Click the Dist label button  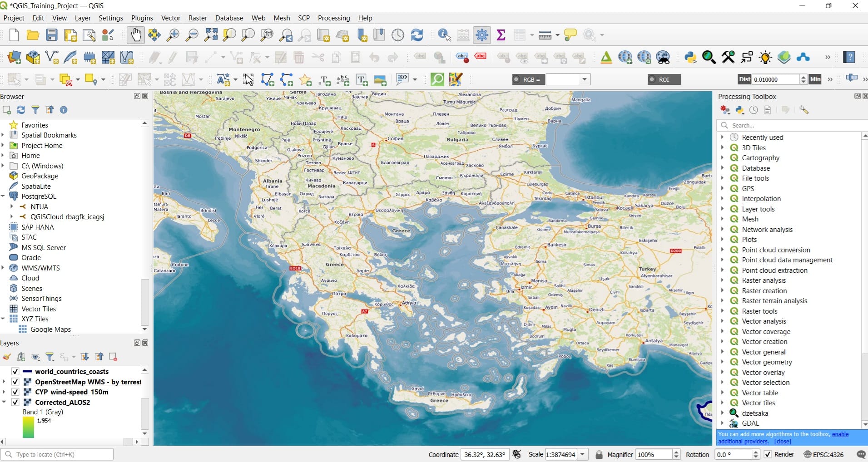[x=744, y=79]
